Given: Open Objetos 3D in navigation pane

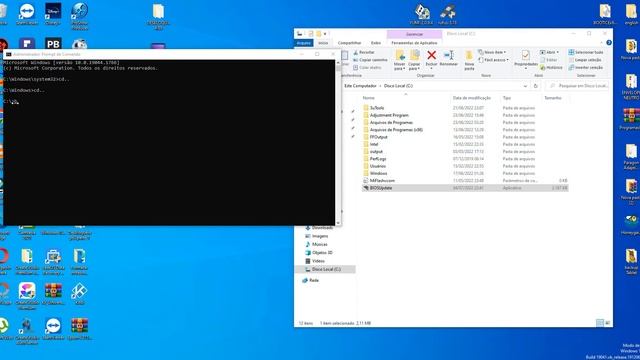Looking at the screenshot, I should point(322,253).
